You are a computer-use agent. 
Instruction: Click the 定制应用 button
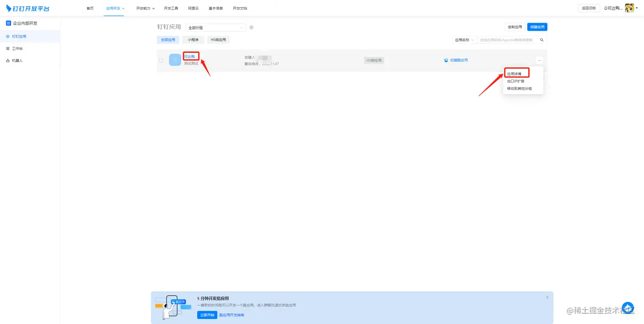click(x=515, y=27)
